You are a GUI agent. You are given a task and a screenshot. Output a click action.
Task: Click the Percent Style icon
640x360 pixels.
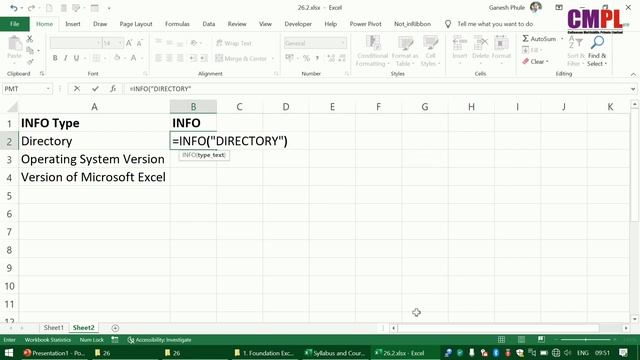tap(306, 58)
